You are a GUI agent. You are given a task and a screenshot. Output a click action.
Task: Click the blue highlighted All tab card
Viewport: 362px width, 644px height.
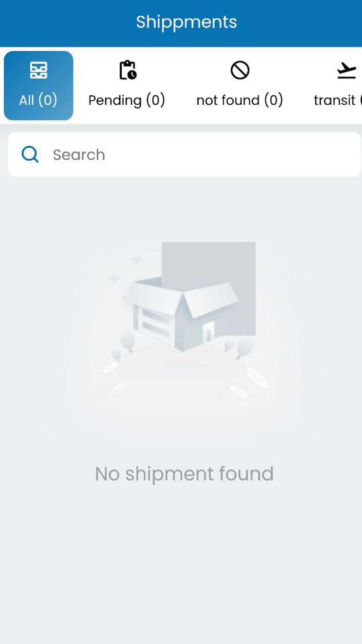[38, 85]
